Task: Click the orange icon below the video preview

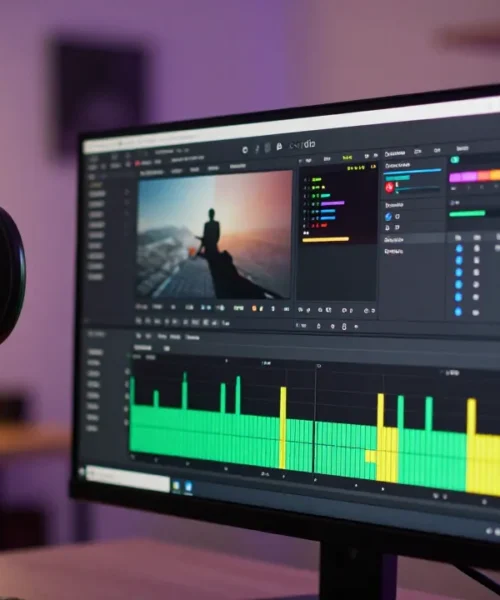Action: click(x=254, y=308)
